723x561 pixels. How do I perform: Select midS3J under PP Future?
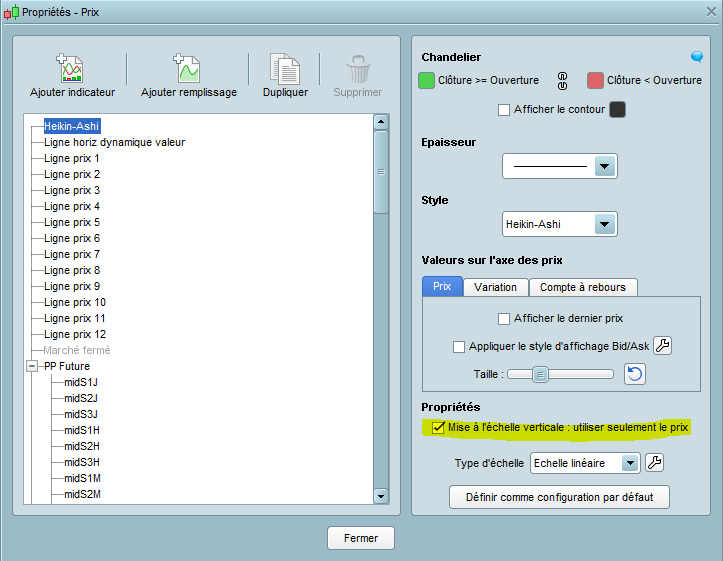point(81,414)
